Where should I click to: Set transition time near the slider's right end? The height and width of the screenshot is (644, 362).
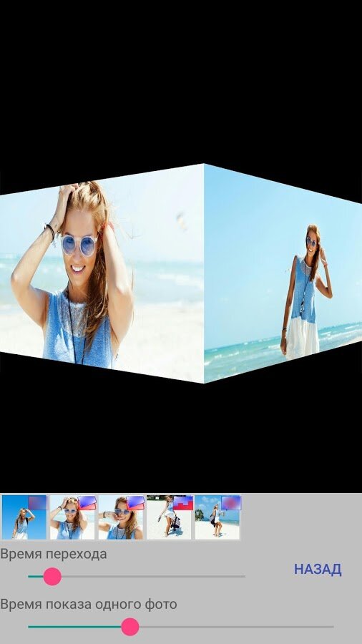pos(240,576)
